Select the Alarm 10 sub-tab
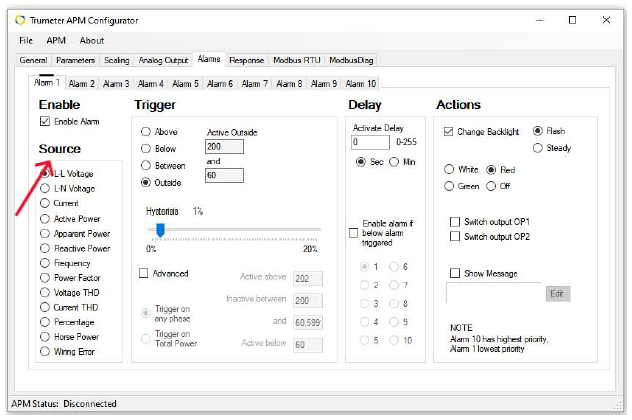The image size is (632, 420). point(361,83)
